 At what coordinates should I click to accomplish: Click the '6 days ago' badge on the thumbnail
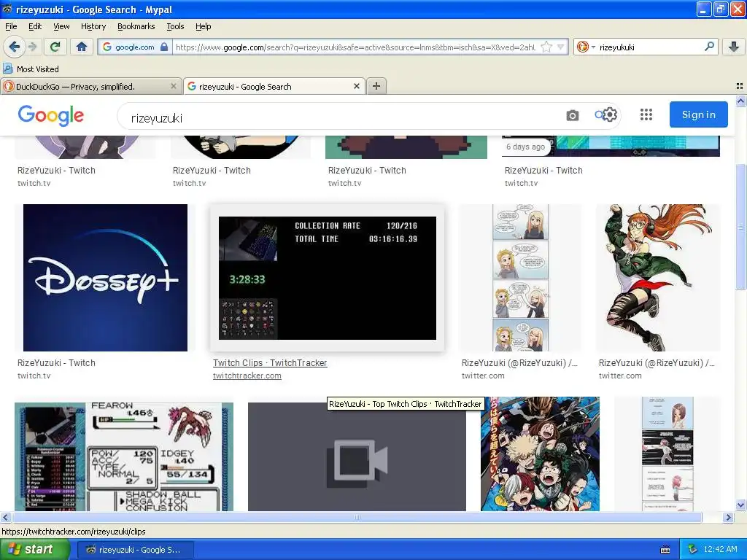[525, 147]
